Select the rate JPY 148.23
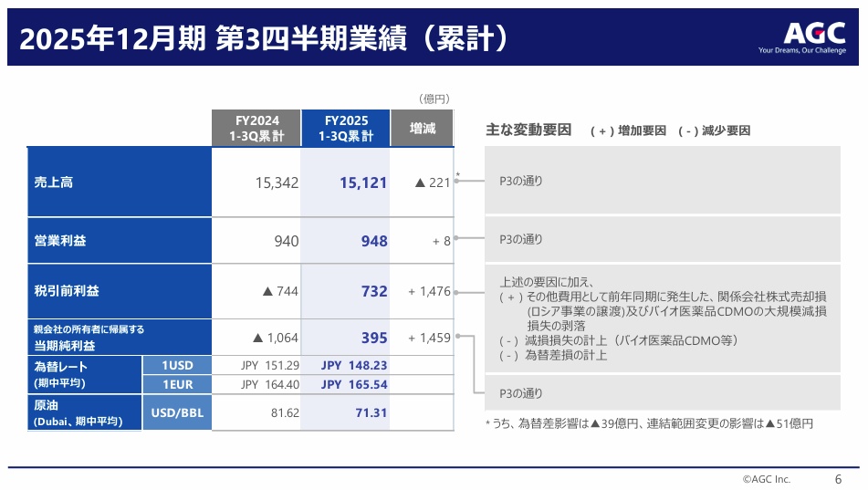The image size is (868, 490). coord(354,365)
